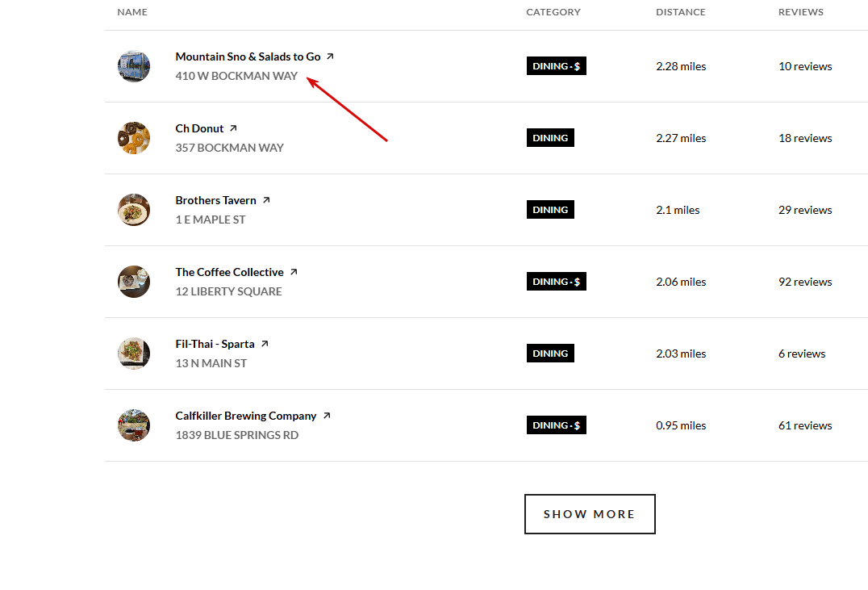This screenshot has width=868, height=590.
Task: Open The Coffee Collective listing name
Action: point(229,272)
